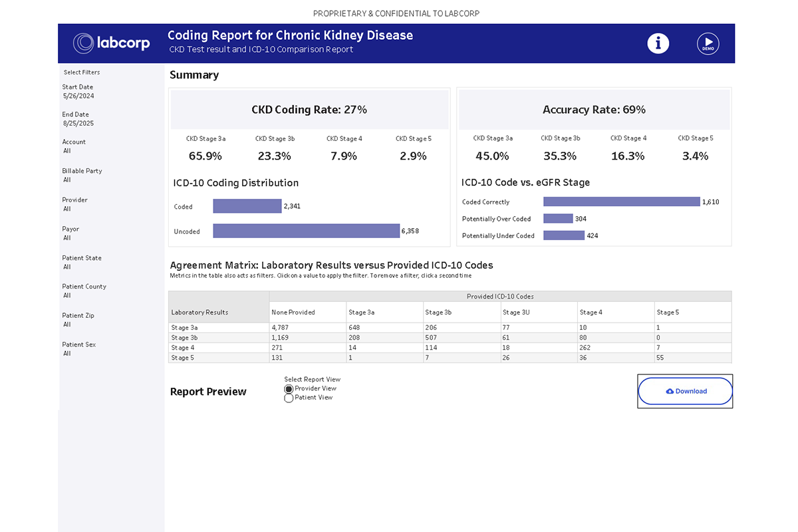Click the CKD Stage 5 percentage of 2.9%

coord(414,156)
